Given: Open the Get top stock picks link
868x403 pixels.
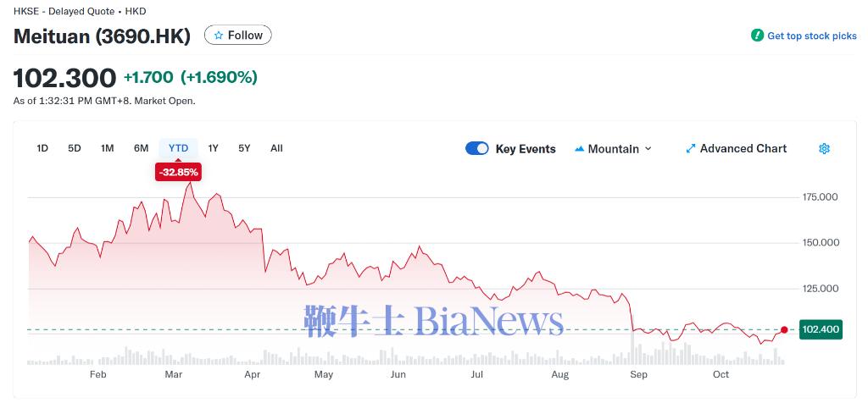Looking at the screenshot, I should pyautogui.click(x=812, y=36).
